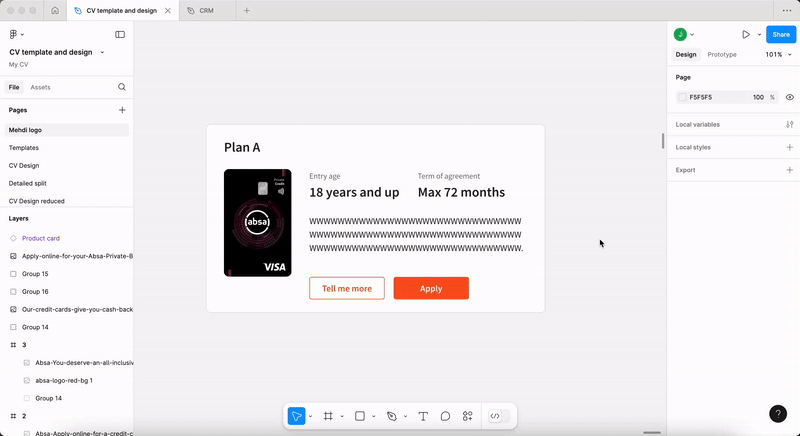Present the prototype with the play icon

click(746, 34)
